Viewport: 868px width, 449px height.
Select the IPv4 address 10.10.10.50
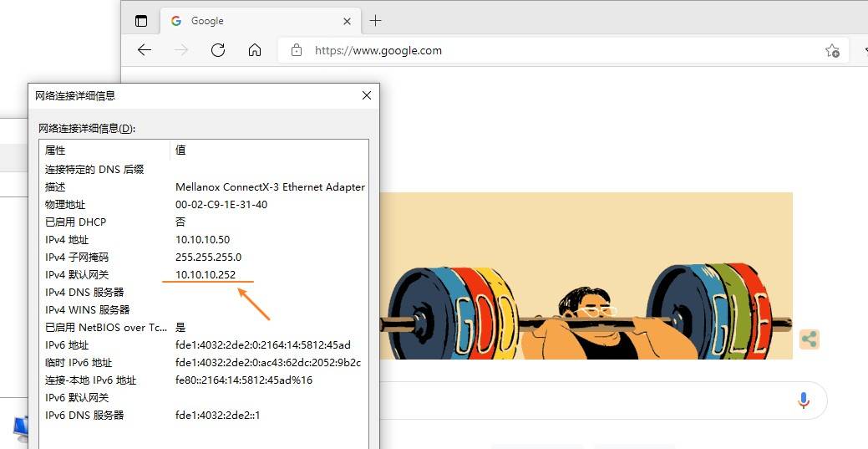[203, 239]
